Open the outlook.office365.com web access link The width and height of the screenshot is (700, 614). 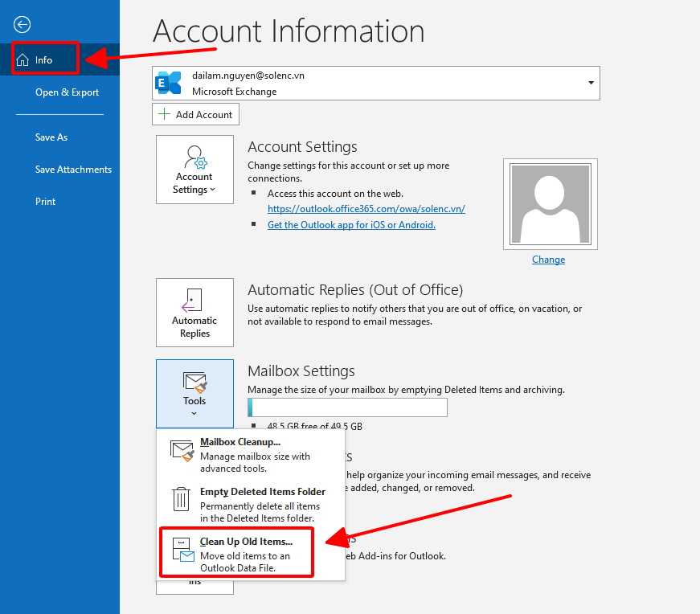(366, 209)
